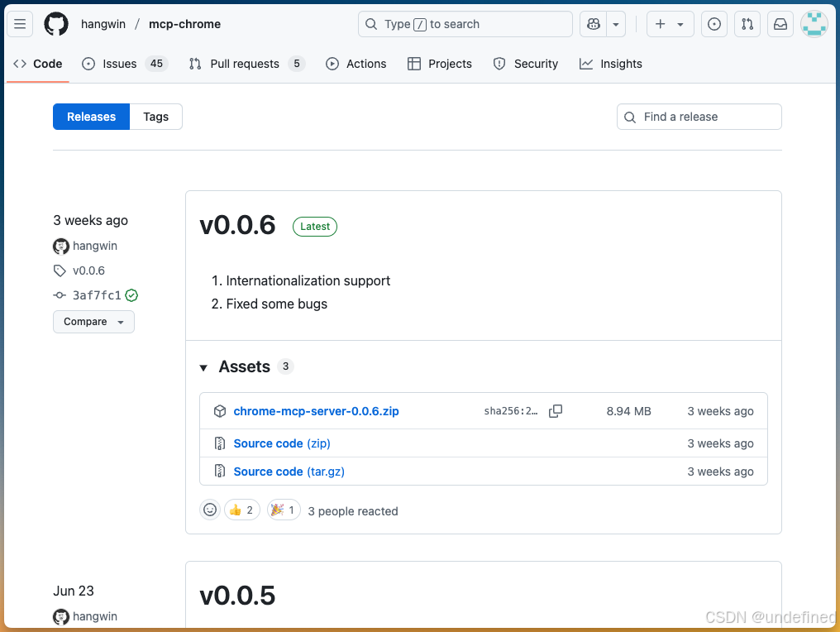Open the hangwin author link for v0.0.6

point(95,246)
